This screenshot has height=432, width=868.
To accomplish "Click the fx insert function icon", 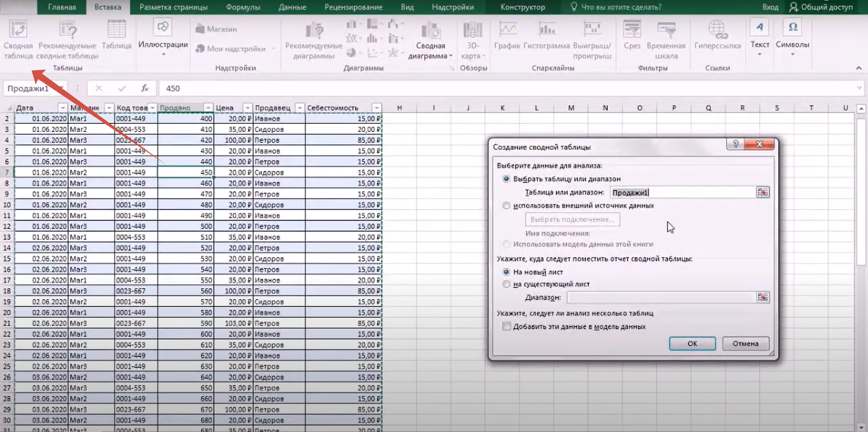I will click(x=145, y=88).
